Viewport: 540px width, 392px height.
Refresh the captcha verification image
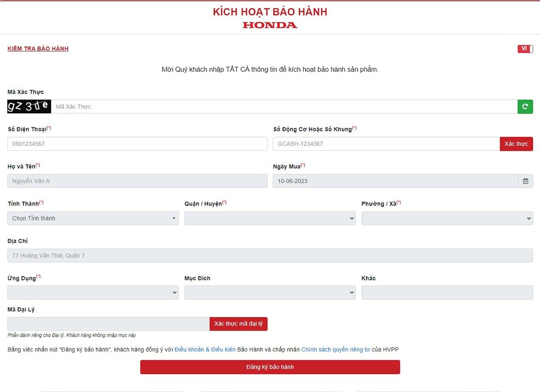[x=525, y=107]
